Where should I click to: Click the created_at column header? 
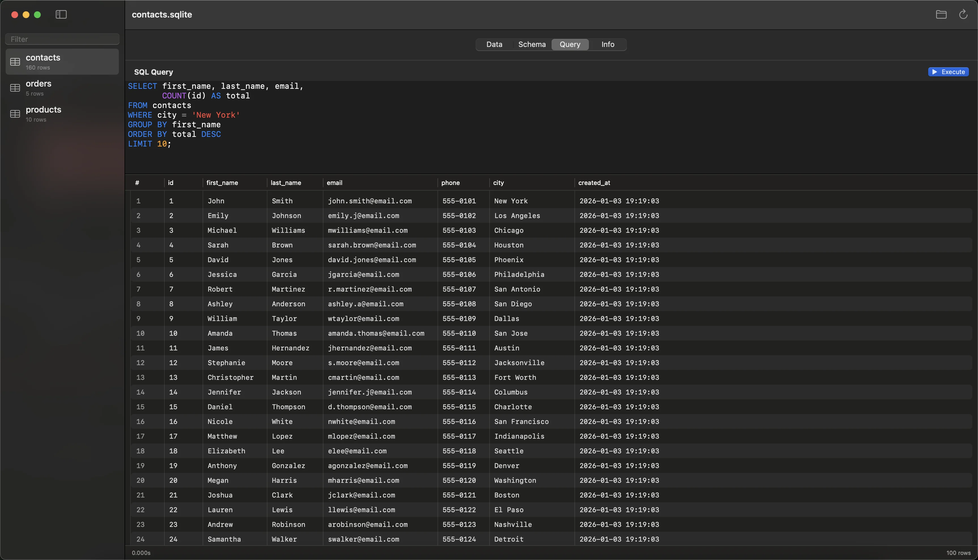594,183
